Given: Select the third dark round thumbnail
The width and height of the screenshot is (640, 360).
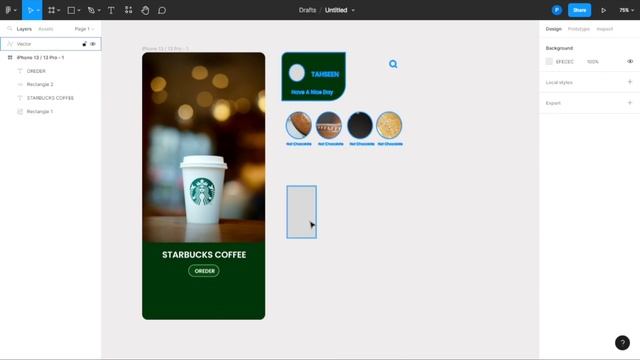Looking at the screenshot, I should (360, 125).
